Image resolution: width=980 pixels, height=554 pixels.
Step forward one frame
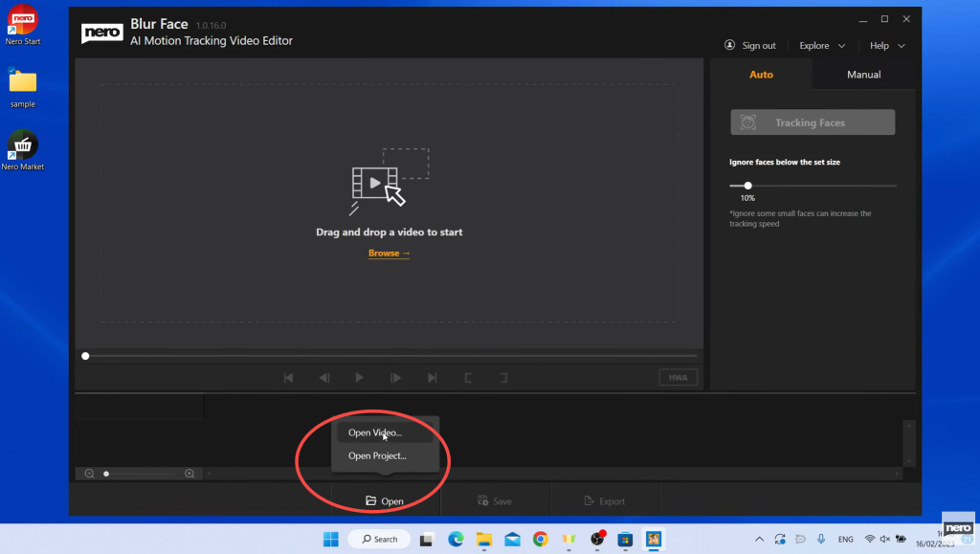tap(395, 378)
